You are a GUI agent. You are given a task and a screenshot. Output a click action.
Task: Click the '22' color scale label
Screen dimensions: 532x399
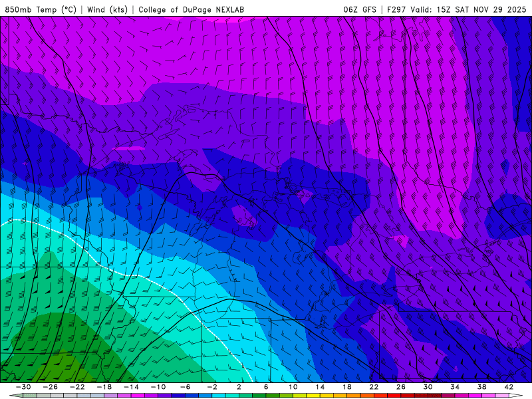click(374, 387)
